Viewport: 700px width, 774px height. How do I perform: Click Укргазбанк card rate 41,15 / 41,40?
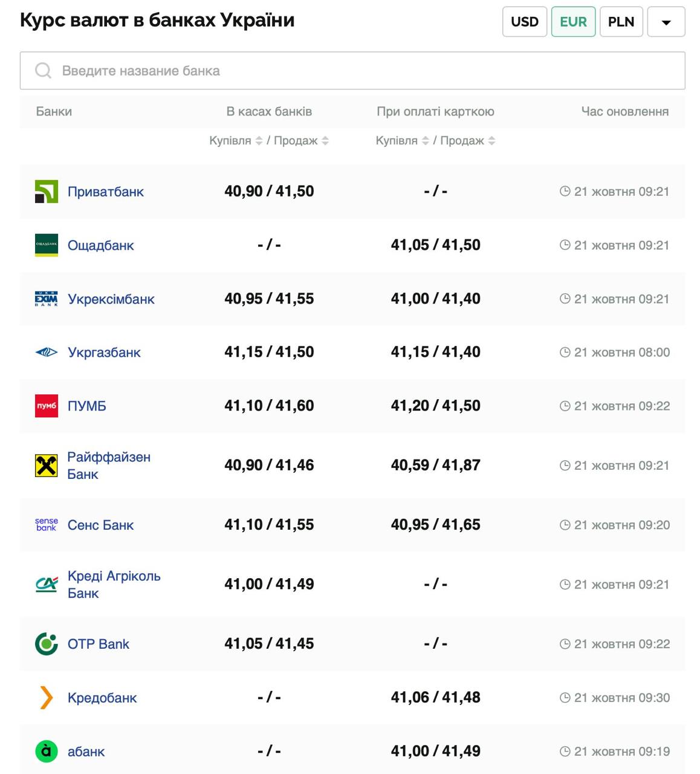[x=435, y=352]
